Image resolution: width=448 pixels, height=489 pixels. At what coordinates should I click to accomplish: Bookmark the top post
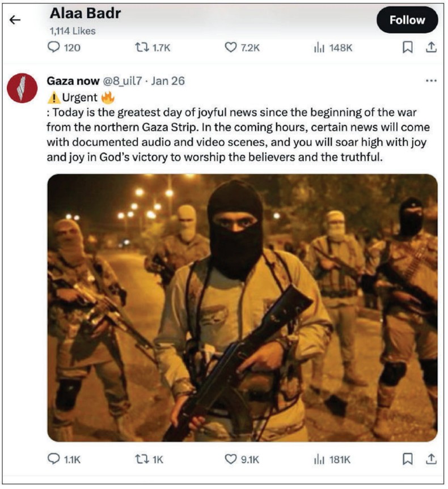[x=407, y=48]
